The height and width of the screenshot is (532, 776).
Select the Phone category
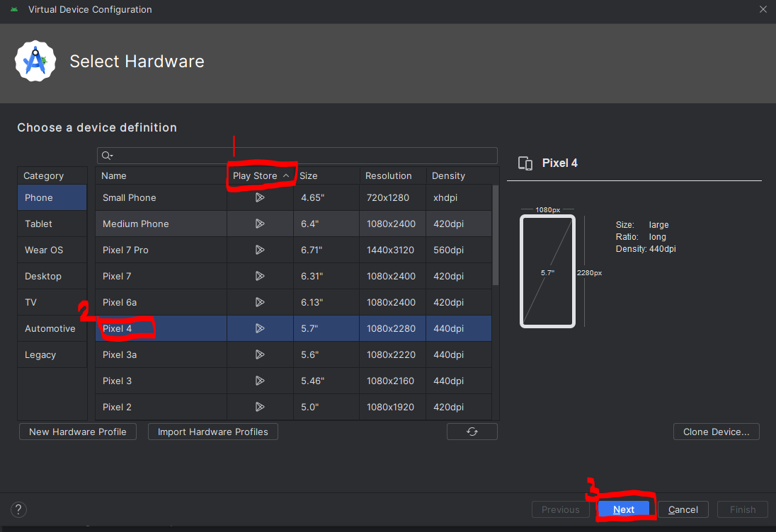pyautogui.click(x=52, y=198)
